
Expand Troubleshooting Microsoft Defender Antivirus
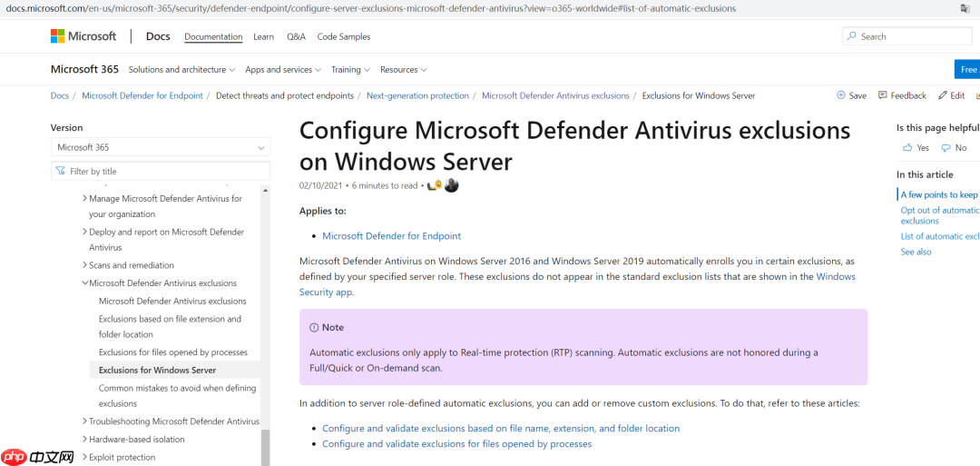pyautogui.click(x=85, y=421)
